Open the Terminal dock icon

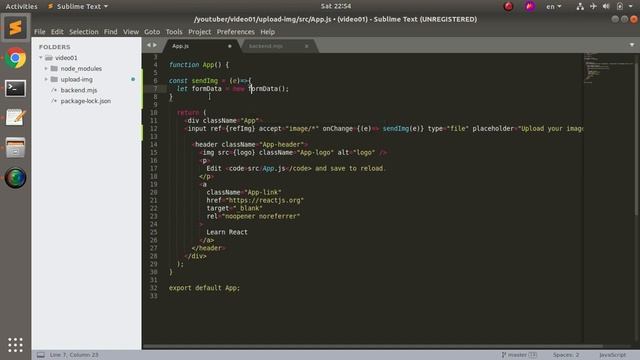pyautogui.click(x=16, y=88)
